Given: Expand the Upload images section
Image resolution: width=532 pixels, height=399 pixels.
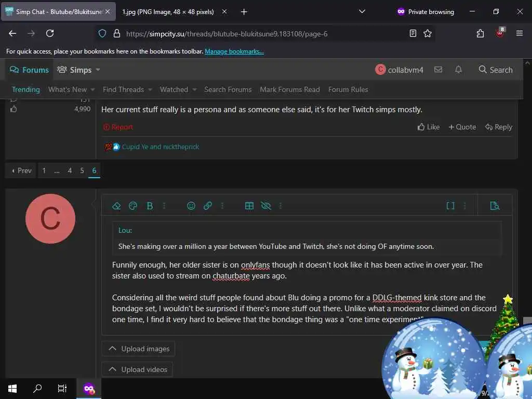Looking at the screenshot, I should [138, 349].
